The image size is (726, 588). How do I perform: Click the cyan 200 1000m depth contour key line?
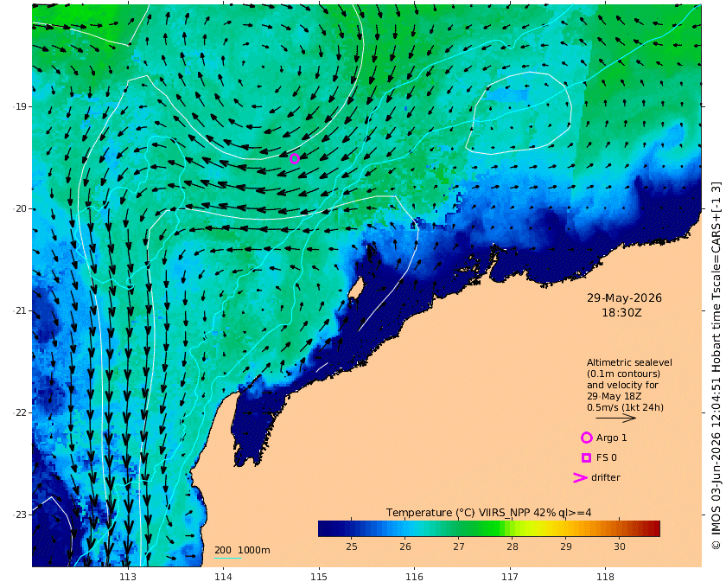click(228, 558)
